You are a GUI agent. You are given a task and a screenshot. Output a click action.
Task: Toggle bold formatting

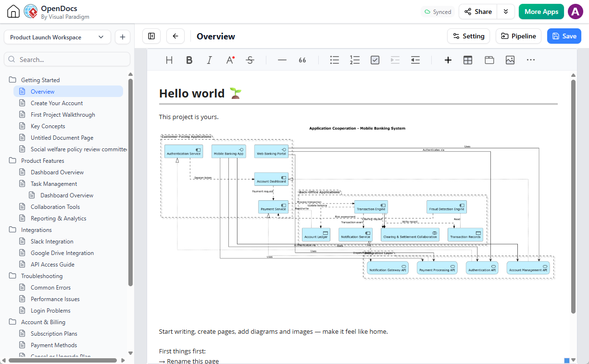click(189, 60)
